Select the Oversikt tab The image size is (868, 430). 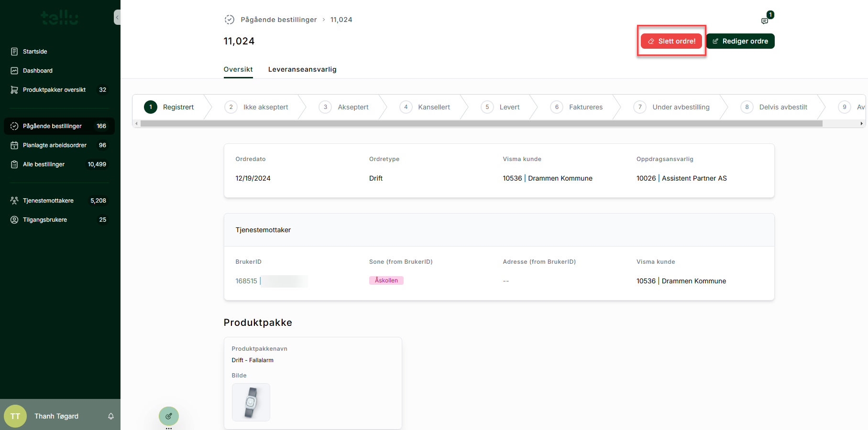point(238,69)
